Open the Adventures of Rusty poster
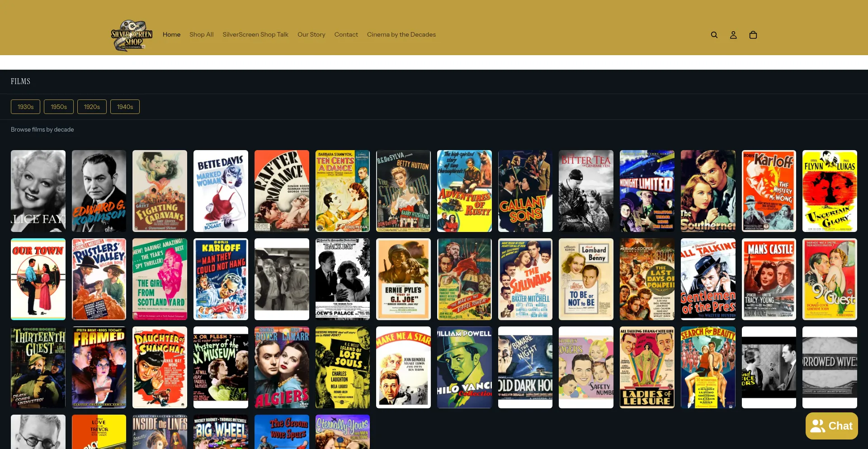 (x=464, y=191)
